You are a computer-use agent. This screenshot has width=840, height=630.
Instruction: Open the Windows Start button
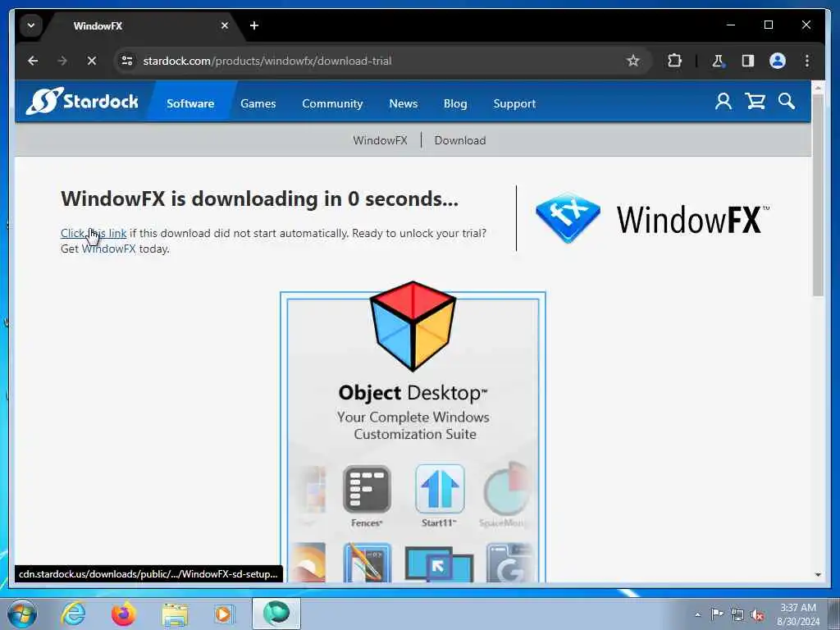pyautogui.click(x=22, y=614)
